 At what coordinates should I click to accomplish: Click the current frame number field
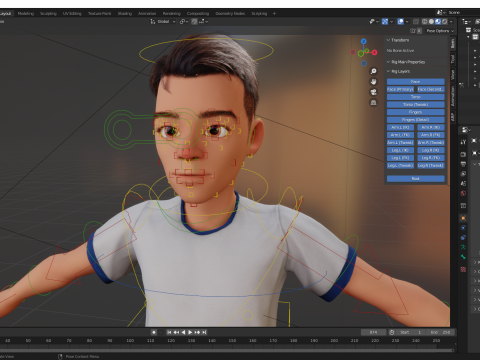[374, 332]
